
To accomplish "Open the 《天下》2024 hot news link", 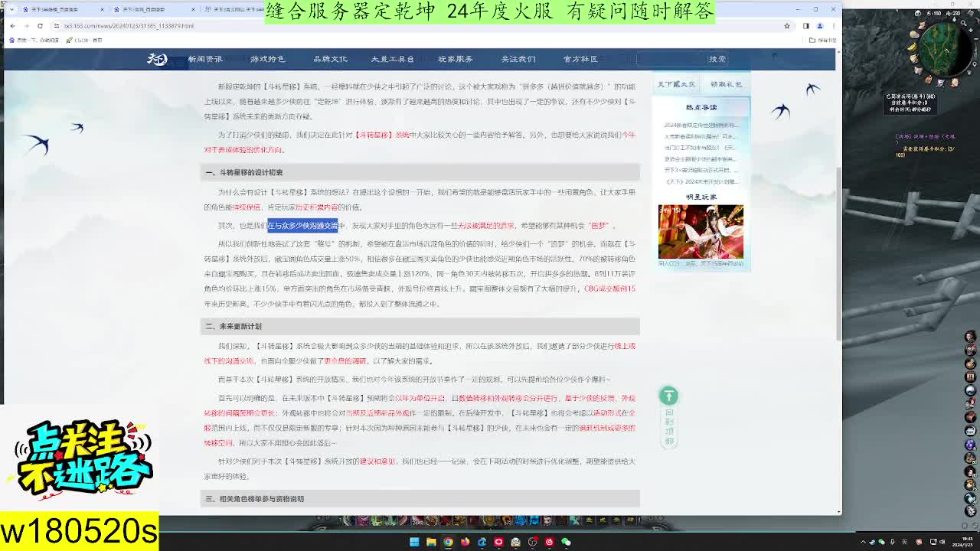I will tap(700, 181).
